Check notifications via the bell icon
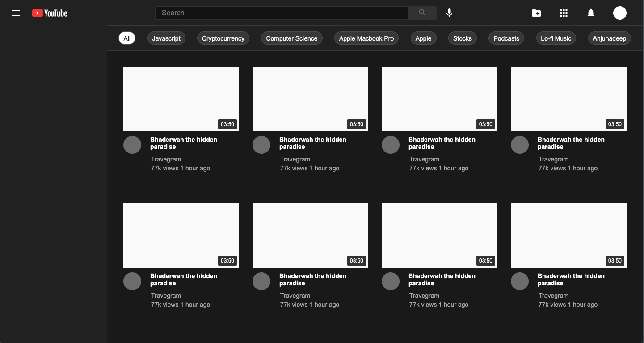This screenshot has width=644, height=343. tap(591, 13)
